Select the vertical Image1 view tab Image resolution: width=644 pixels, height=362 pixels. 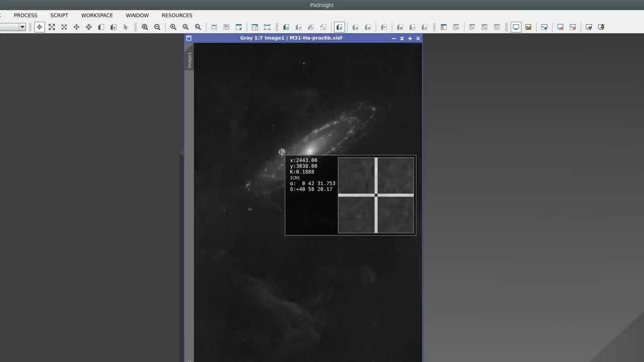[189, 60]
